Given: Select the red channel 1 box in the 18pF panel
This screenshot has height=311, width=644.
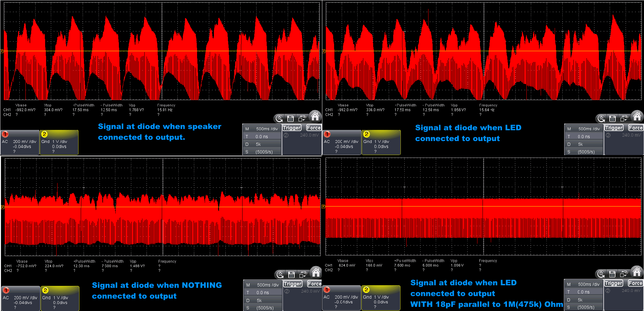Looking at the screenshot, I should pos(342,298).
